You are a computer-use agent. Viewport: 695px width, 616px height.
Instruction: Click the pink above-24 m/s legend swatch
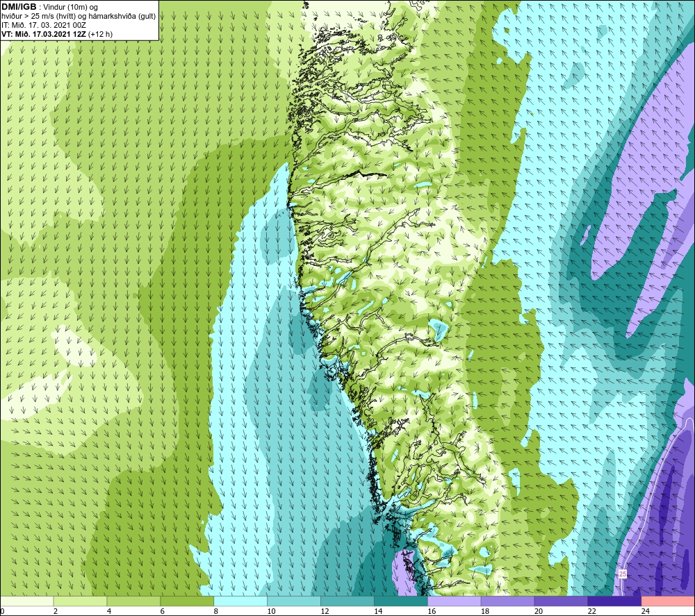(668, 601)
